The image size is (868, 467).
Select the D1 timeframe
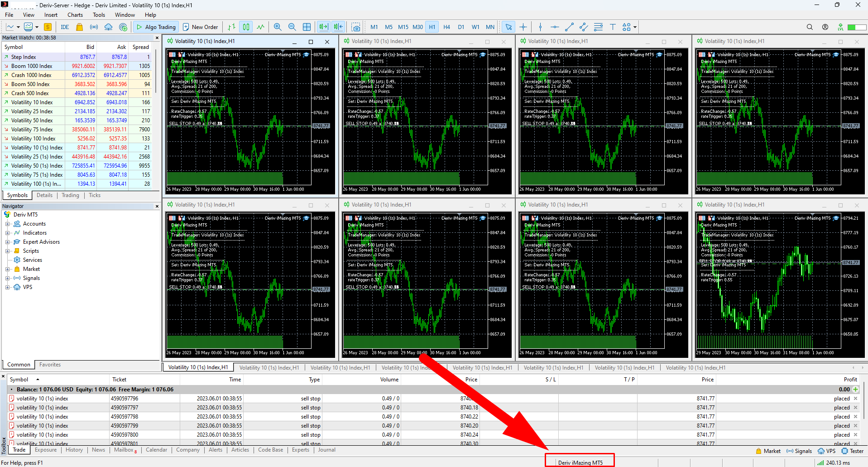tap(461, 27)
